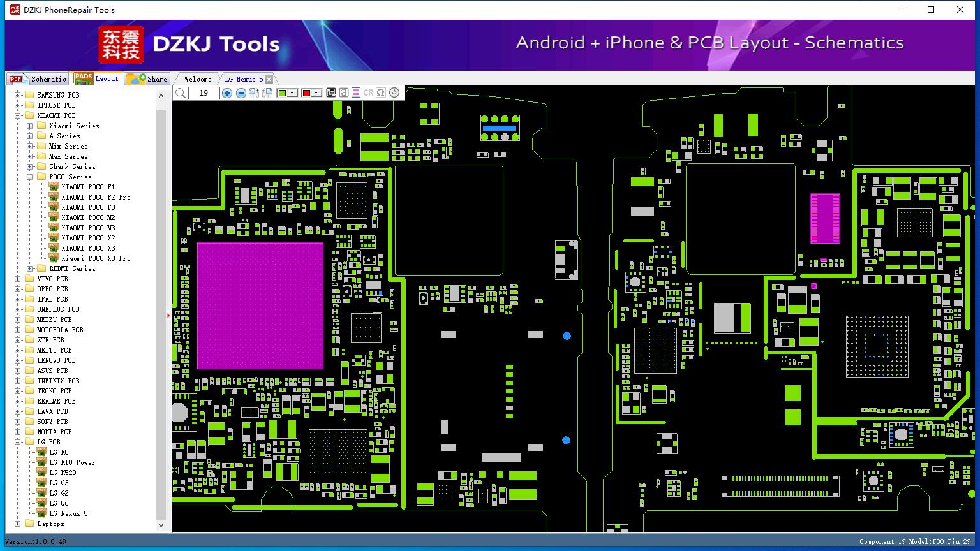The height and width of the screenshot is (551, 980).
Task: Click the Omega symbol toolbar icon
Action: point(381,93)
